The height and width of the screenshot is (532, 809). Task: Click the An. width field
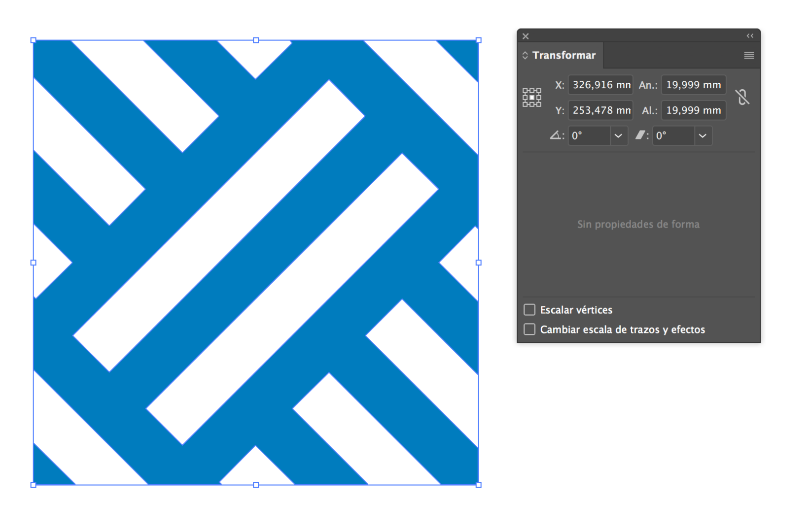(x=694, y=85)
